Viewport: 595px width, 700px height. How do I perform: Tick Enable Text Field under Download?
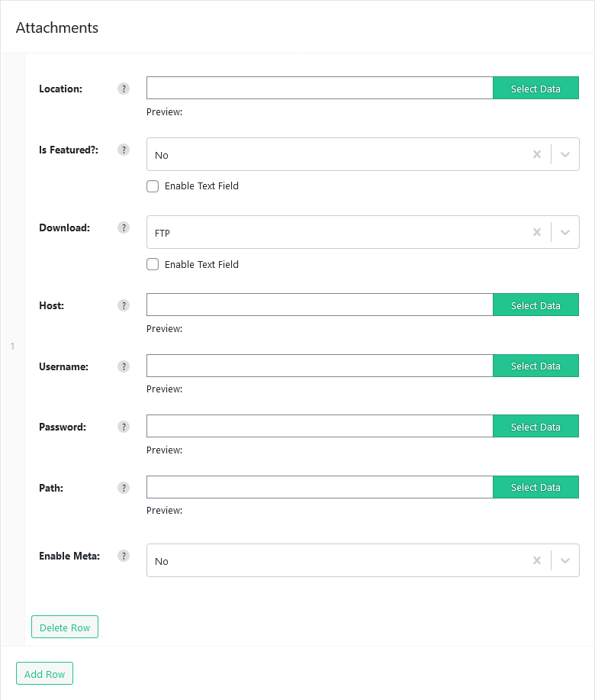click(153, 264)
